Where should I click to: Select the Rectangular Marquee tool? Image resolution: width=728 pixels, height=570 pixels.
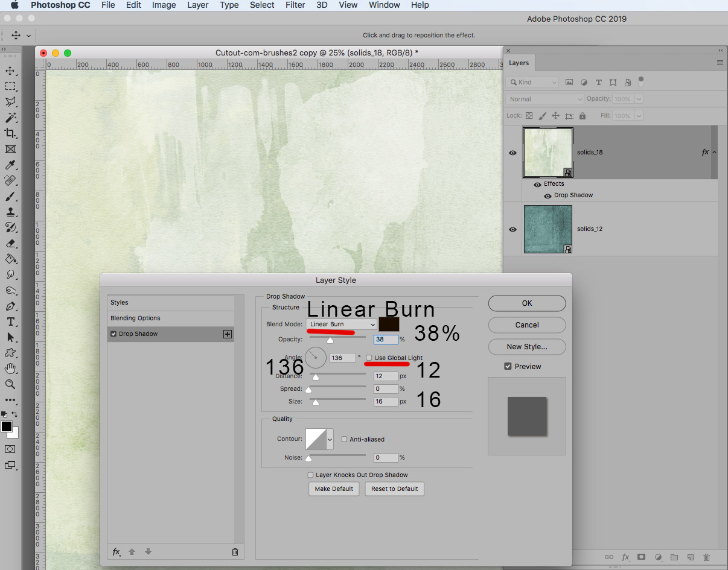coord(10,87)
